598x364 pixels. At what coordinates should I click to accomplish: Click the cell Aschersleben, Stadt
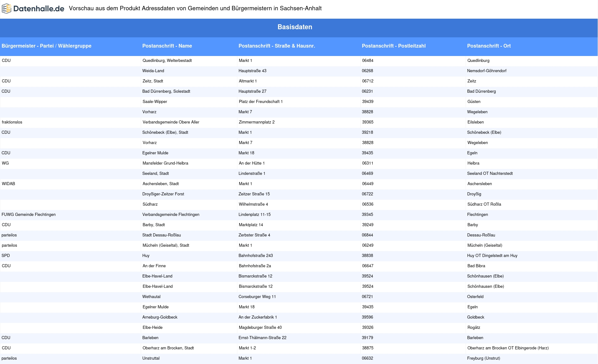pos(160,184)
